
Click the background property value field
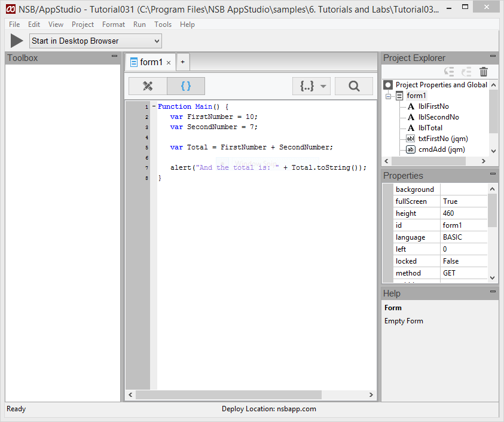(x=464, y=189)
